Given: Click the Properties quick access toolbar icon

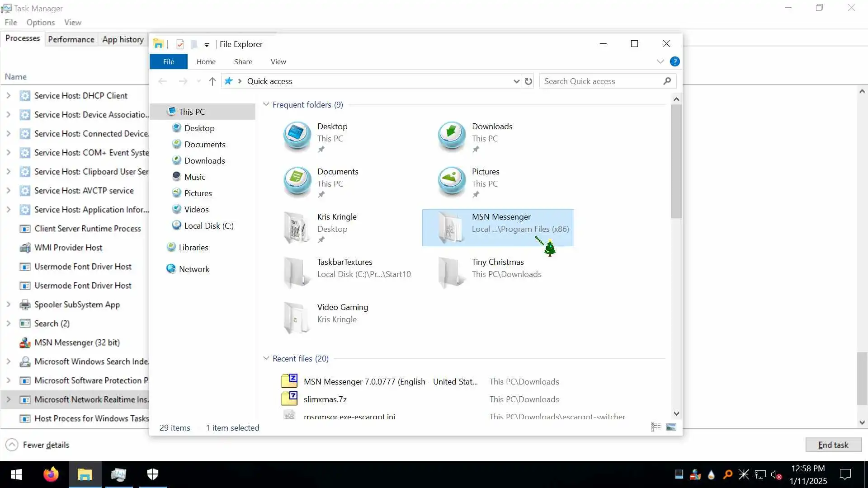Looking at the screenshot, I should point(180,44).
